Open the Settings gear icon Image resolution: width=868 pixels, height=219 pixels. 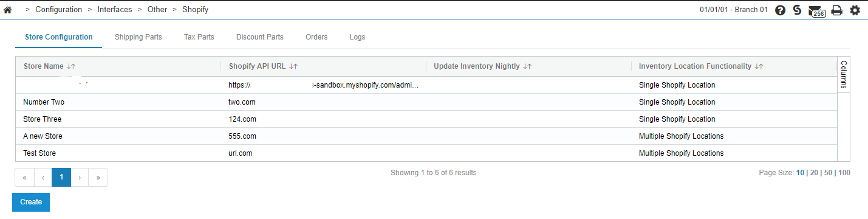point(855,10)
